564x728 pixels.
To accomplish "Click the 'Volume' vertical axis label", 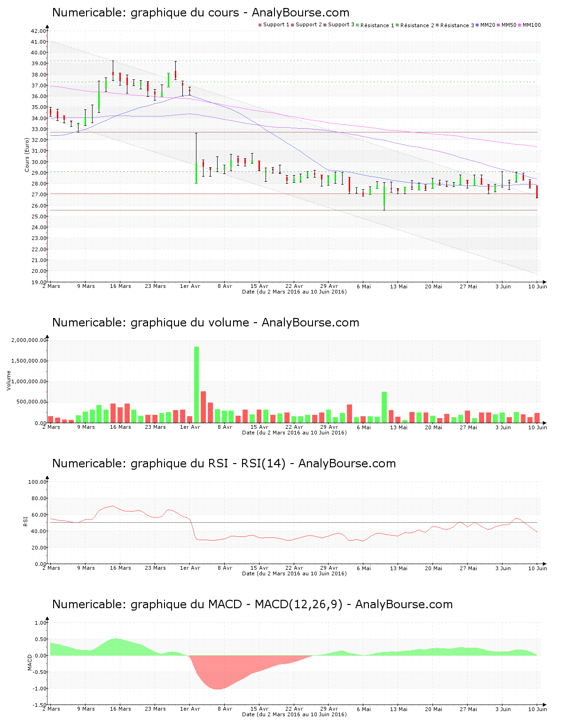I will (x=8, y=380).
